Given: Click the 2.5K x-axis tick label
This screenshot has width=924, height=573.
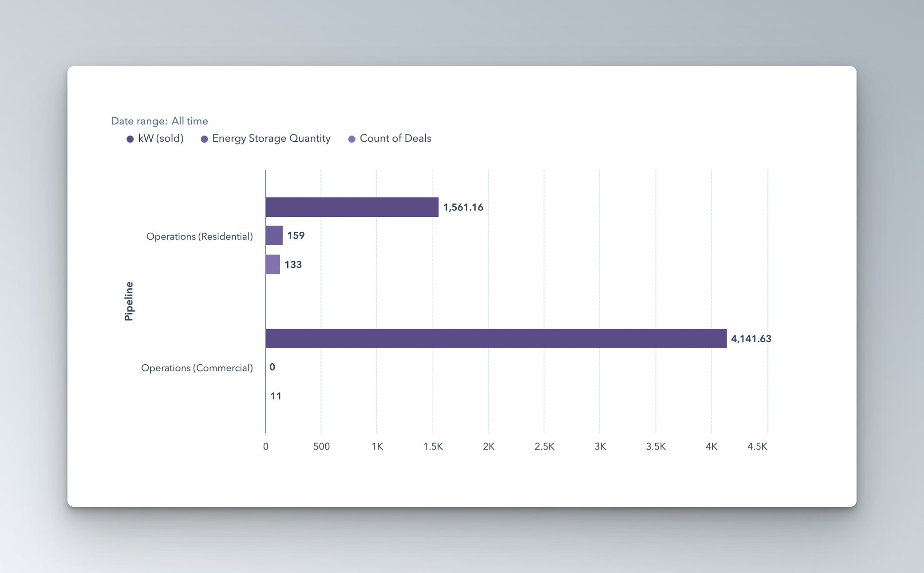Looking at the screenshot, I should (544, 446).
